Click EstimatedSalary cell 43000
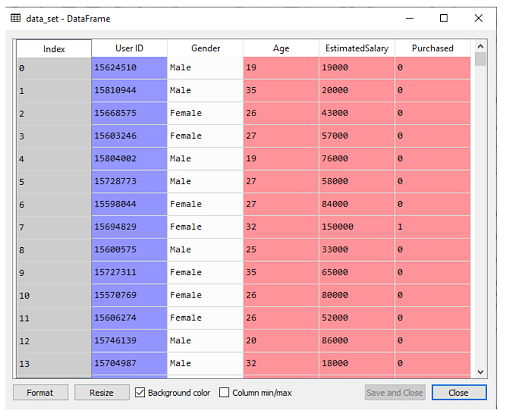The image size is (512, 410). tap(357, 113)
